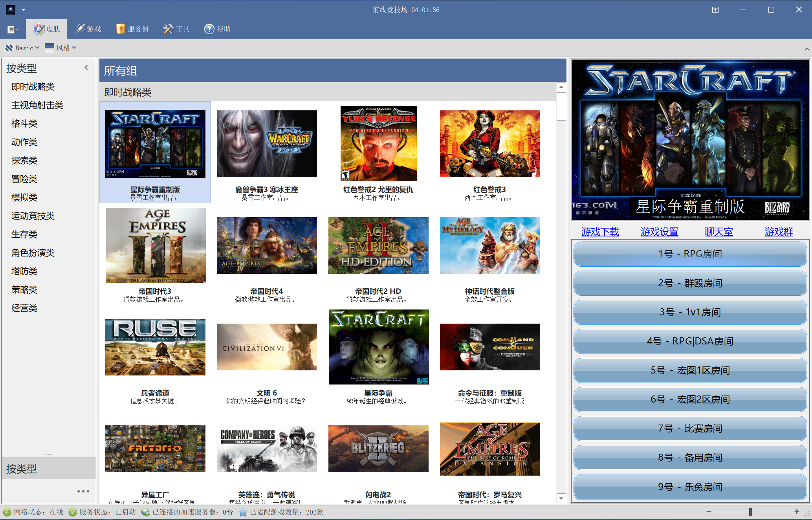Select 帝国时代4 game thumbnail

(x=267, y=245)
